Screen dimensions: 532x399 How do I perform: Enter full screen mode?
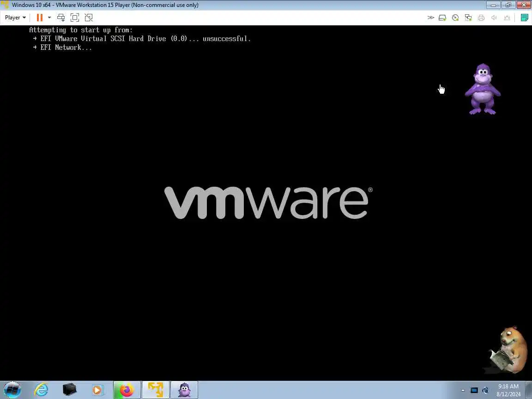(75, 18)
